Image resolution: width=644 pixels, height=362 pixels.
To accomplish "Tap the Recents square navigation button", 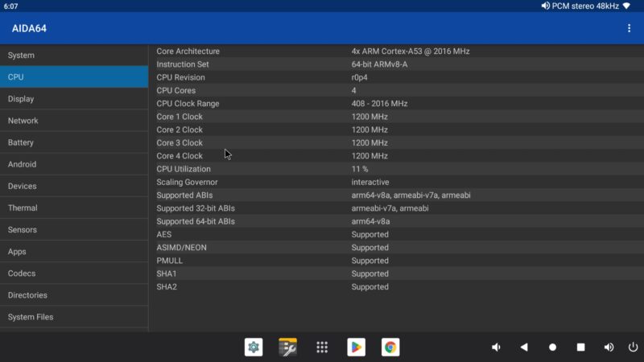I will (580, 348).
